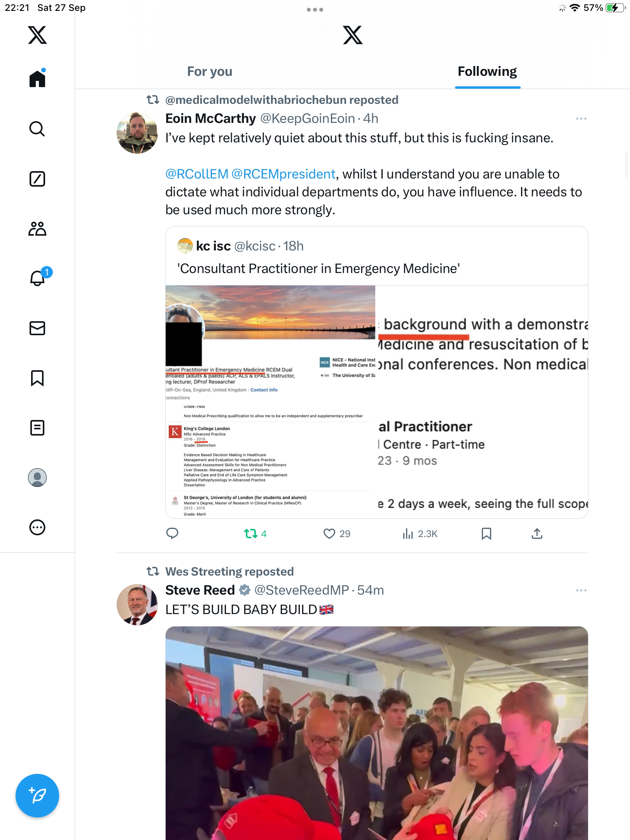Switch to the For you tab
Viewport: 630px width, 840px height.
210,72
